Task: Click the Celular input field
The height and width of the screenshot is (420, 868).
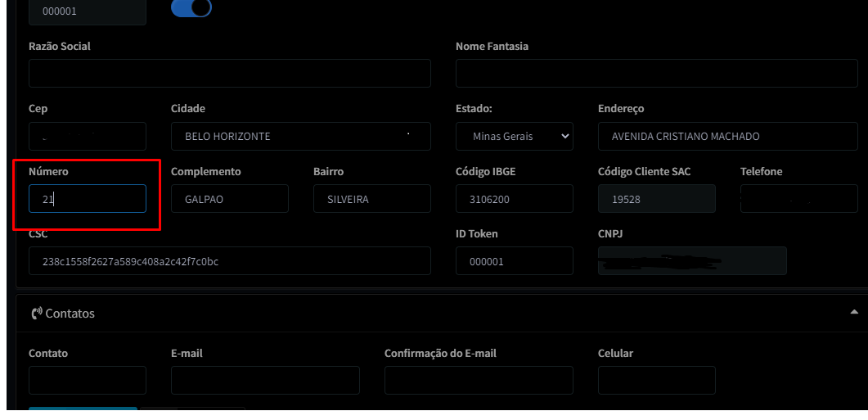Action: coord(657,380)
